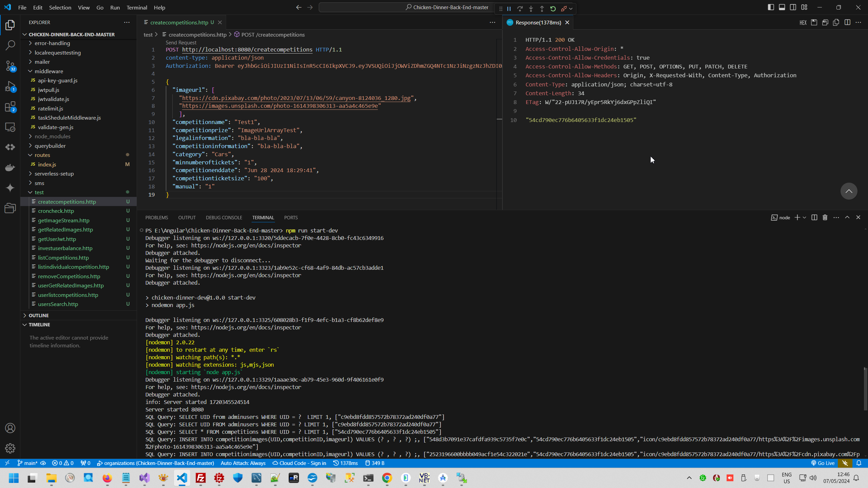Open new terminal launch profile dropdown
The width and height of the screenshot is (868, 488).
[805, 218]
